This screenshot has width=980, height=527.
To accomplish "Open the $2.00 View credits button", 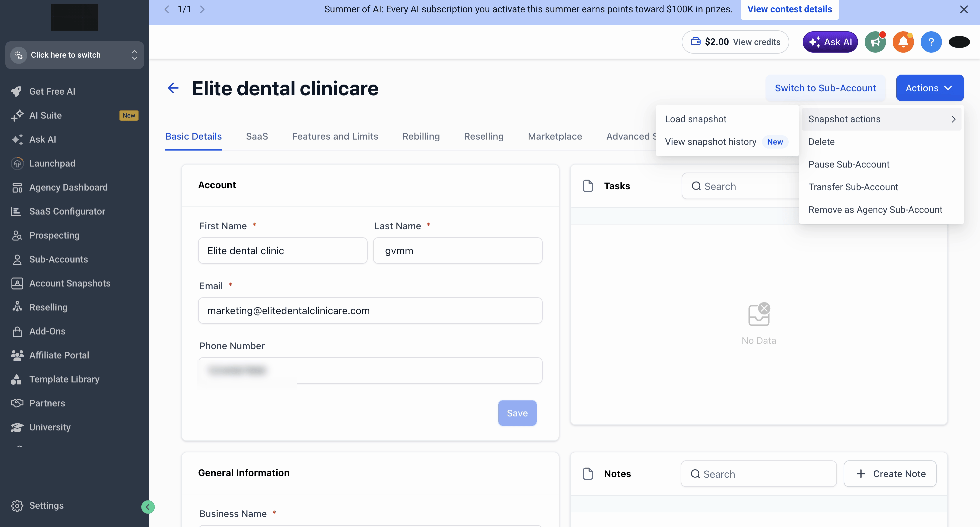I will coord(735,42).
